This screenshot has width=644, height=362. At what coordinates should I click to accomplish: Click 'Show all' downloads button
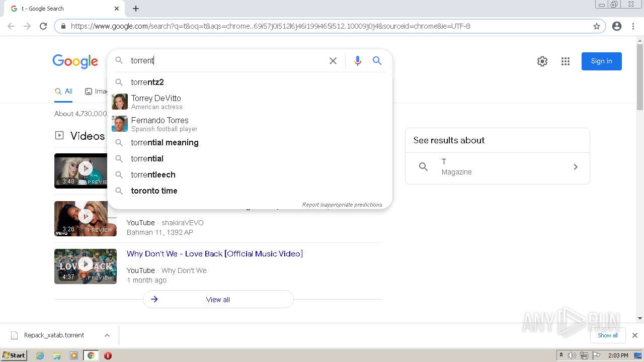pos(608,335)
